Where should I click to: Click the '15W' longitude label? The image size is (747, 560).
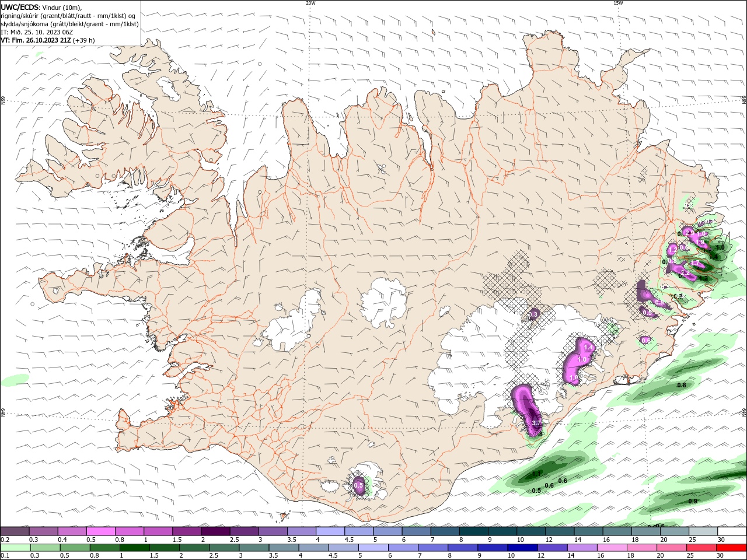(619, 3)
